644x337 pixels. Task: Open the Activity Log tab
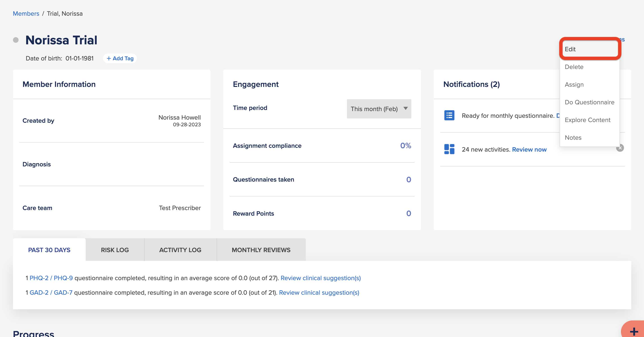point(180,250)
